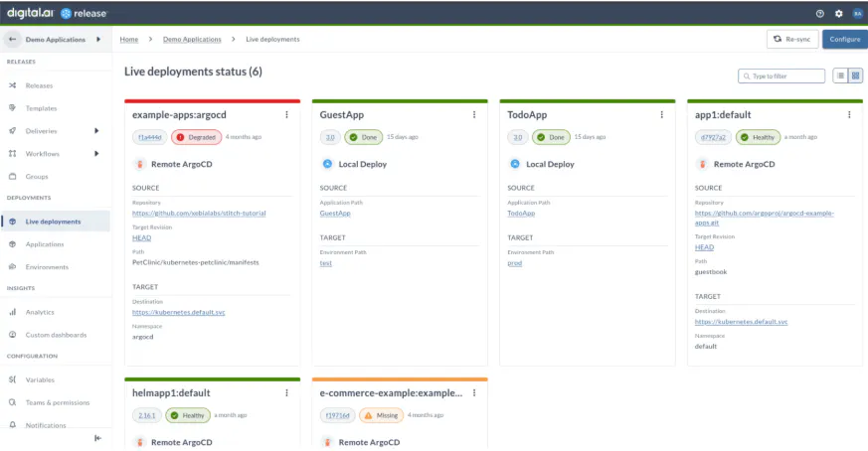The width and height of the screenshot is (868, 451).
Task: Open Environments in the sidebar
Action: (x=47, y=267)
